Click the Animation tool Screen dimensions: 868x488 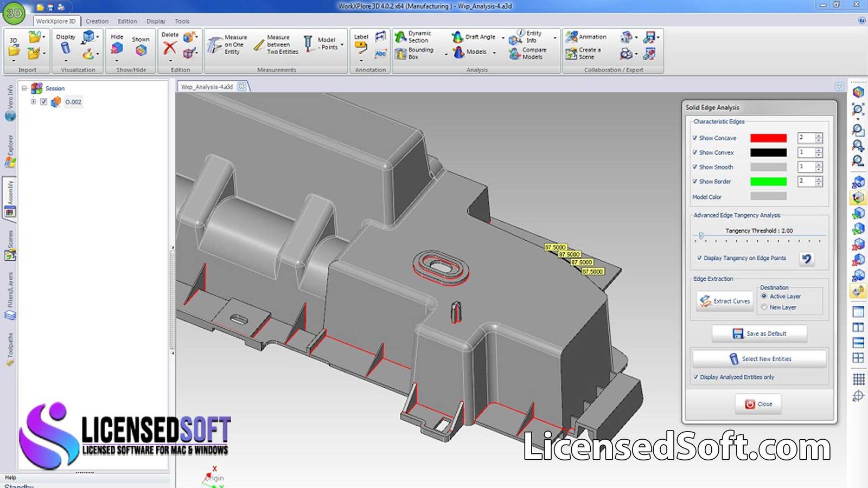(586, 37)
